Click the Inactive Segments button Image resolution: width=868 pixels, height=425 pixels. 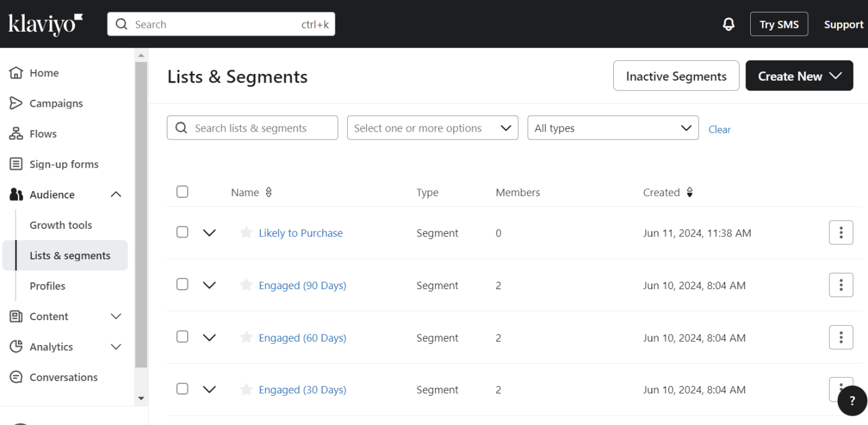[676, 76]
